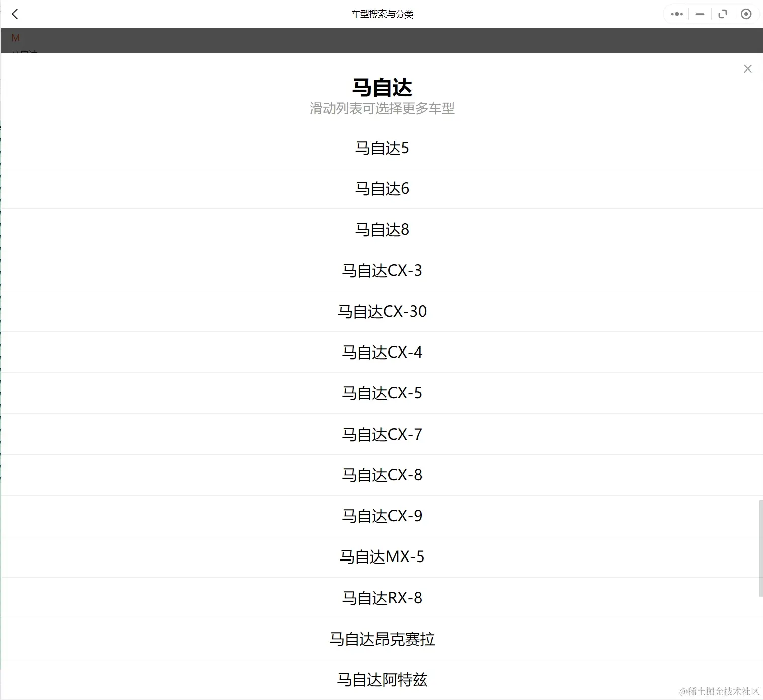This screenshot has height=700, width=763.
Task: Close the 马自达 popup with the X
Action: coord(747,68)
